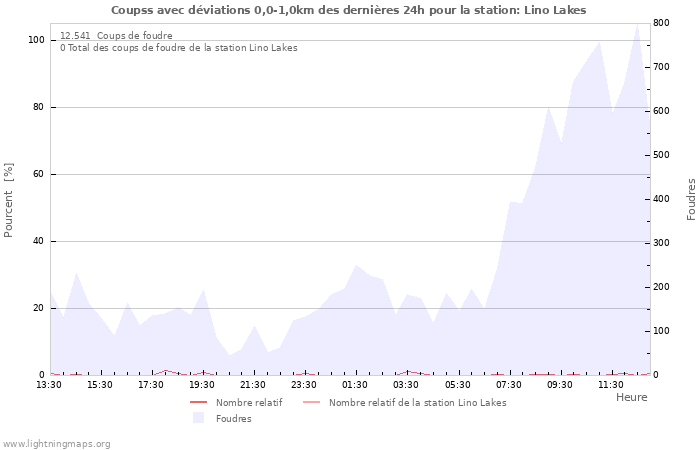Screen dimensions: 700x450
Task: Click the 'Heure' axis label
Action: click(x=631, y=397)
